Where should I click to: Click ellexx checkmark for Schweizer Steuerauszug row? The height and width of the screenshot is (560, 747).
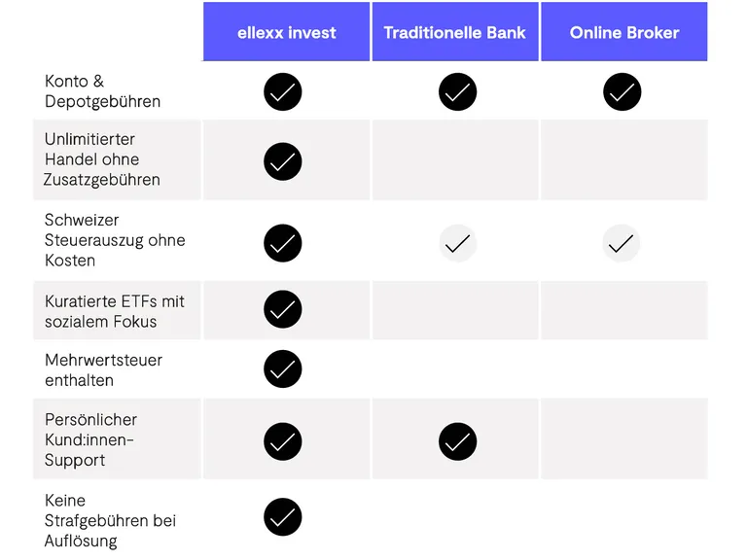(x=282, y=242)
